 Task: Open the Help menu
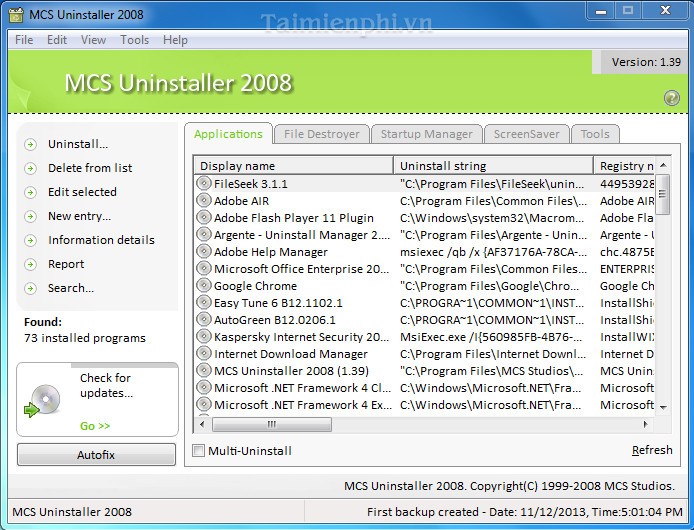pyautogui.click(x=175, y=40)
